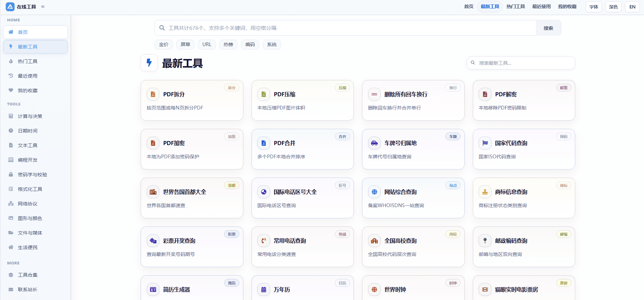Open the 图形与颜色 category
This screenshot has width=644, height=300.
[x=35, y=218]
